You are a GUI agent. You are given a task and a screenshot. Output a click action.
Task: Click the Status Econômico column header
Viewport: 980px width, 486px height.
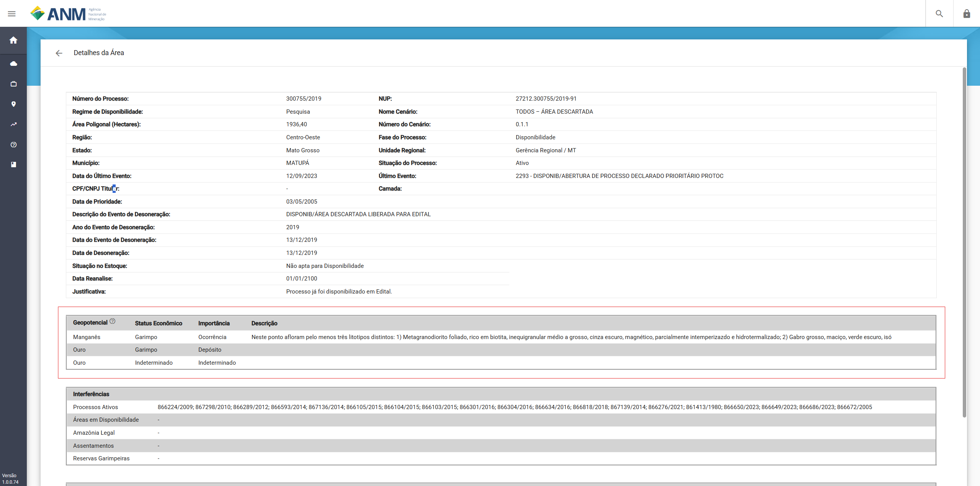pyautogui.click(x=159, y=323)
